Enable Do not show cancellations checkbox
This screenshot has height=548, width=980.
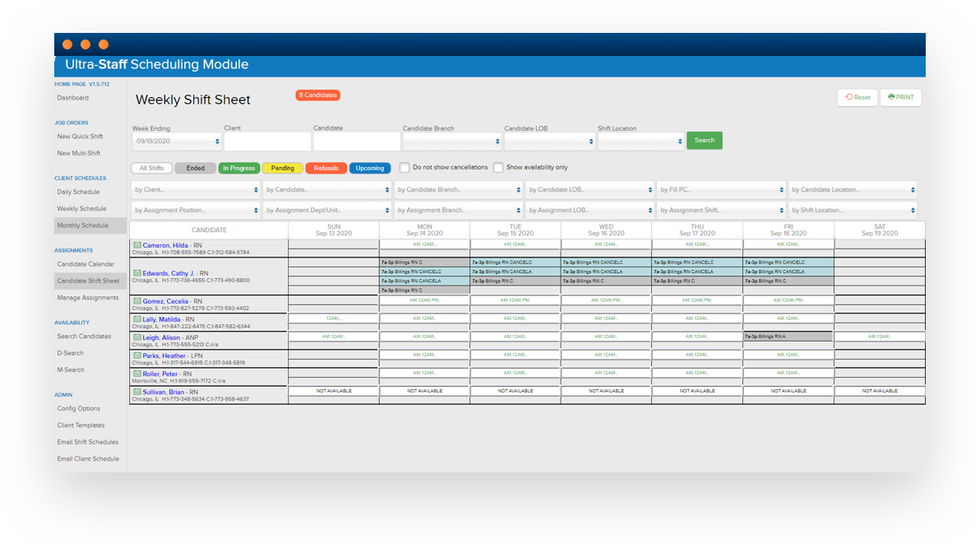(x=404, y=168)
